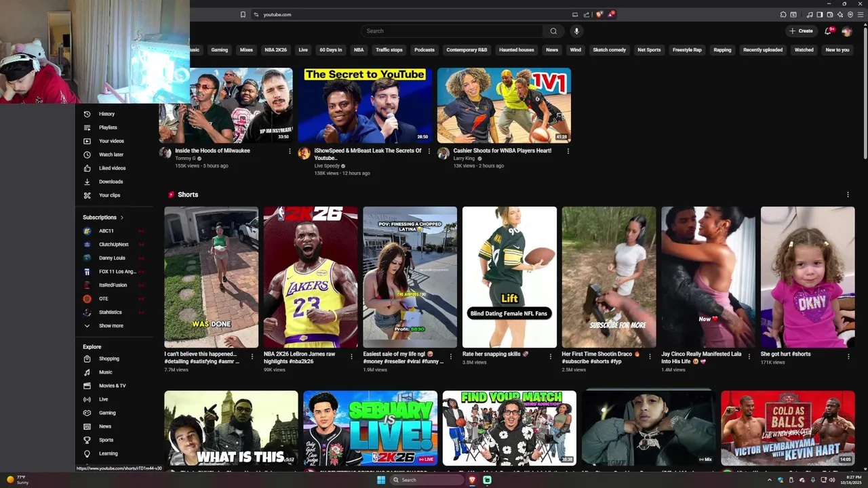868x488 pixels.
Task: Open the browser hamburger menu
Action: click(861, 14)
